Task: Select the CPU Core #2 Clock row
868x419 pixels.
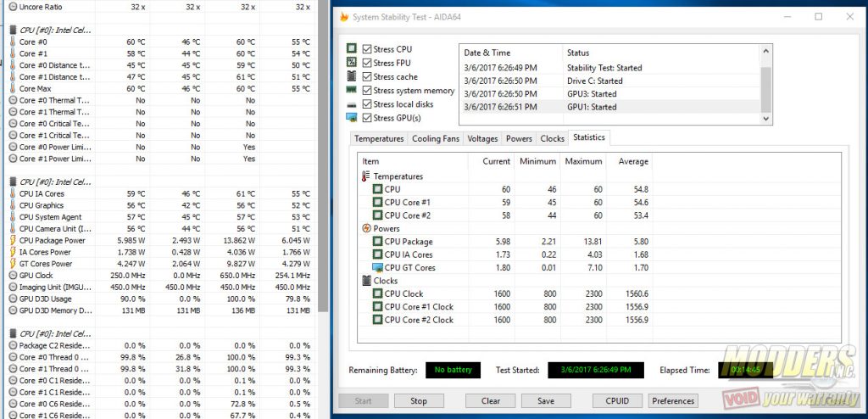Action: coord(505,320)
